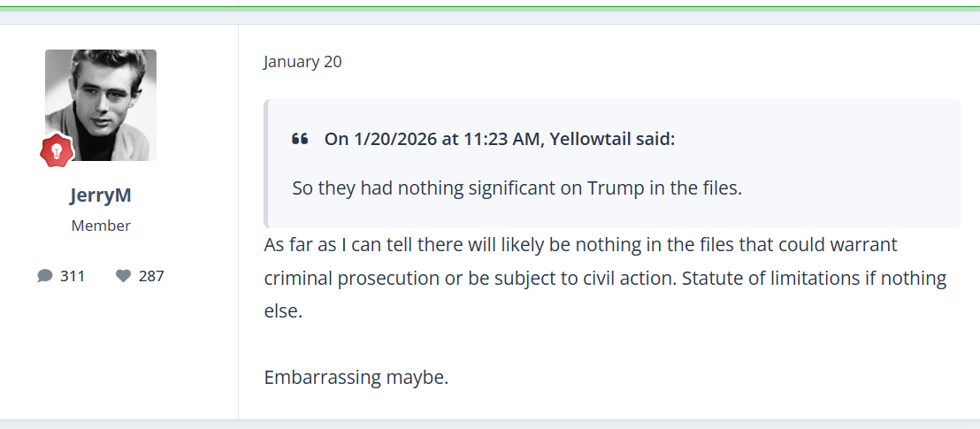Open the January 20 post timestamp
This screenshot has height=429, width=980.
[x=302, y=62]
